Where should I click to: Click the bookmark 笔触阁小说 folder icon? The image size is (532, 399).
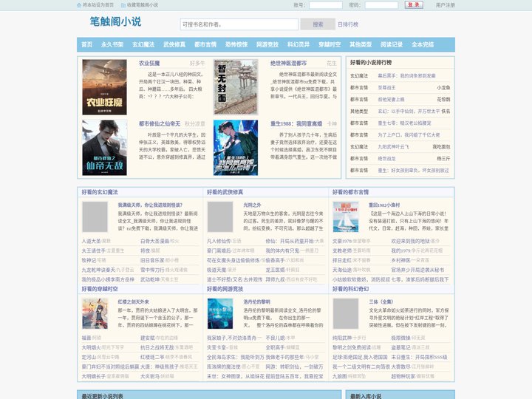[x=123, y=5]
